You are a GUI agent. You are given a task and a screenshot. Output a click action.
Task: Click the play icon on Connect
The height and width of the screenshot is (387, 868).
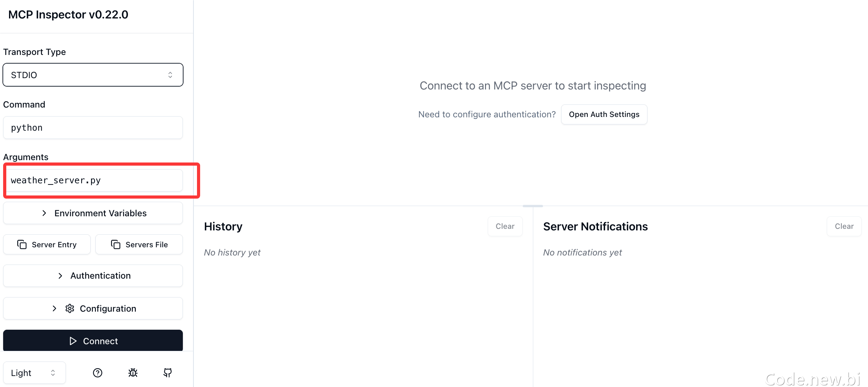(73, 341)
